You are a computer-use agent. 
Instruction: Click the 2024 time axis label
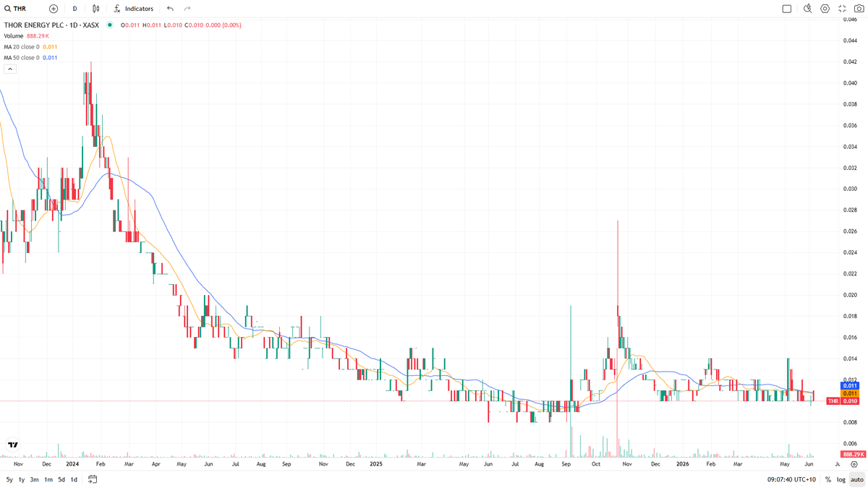(72, 463)
